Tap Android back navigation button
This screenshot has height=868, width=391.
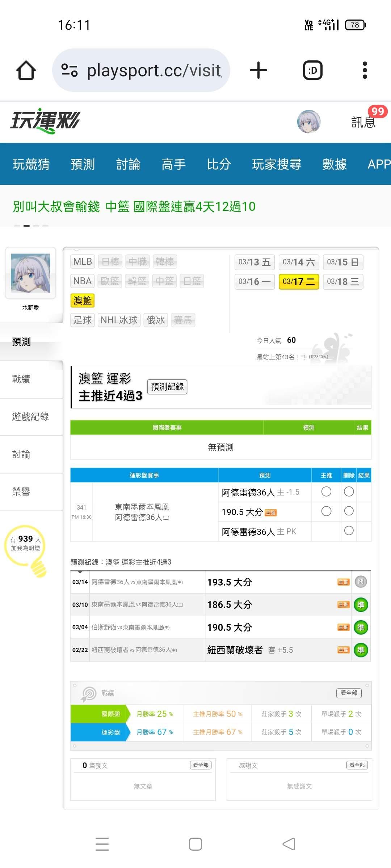click(x=289, y=844)
